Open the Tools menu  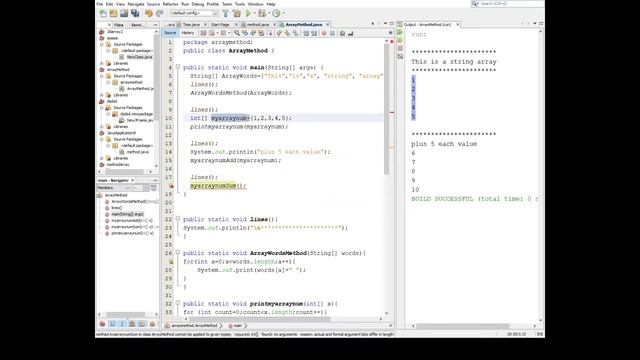click(x=240, y=4)
